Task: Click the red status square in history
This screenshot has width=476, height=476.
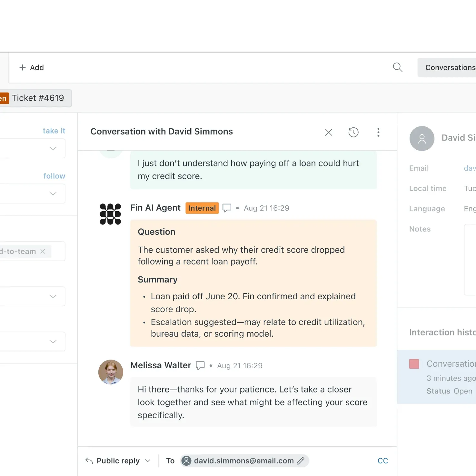Action: [414, 364]
